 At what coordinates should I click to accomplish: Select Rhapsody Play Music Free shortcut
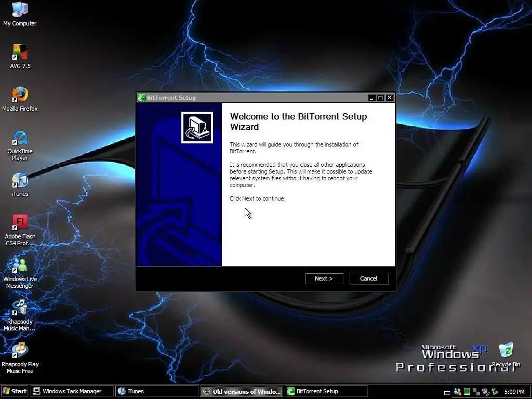(20, 358)
